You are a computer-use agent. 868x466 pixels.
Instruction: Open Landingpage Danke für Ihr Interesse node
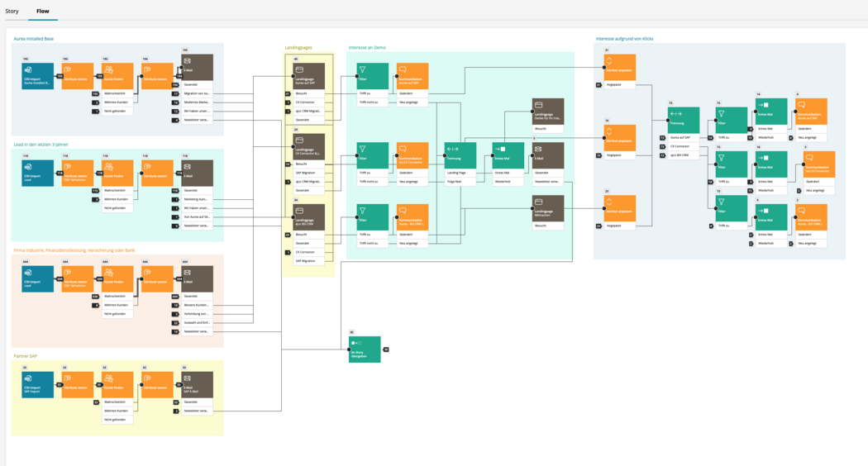[x=548, y=112]
